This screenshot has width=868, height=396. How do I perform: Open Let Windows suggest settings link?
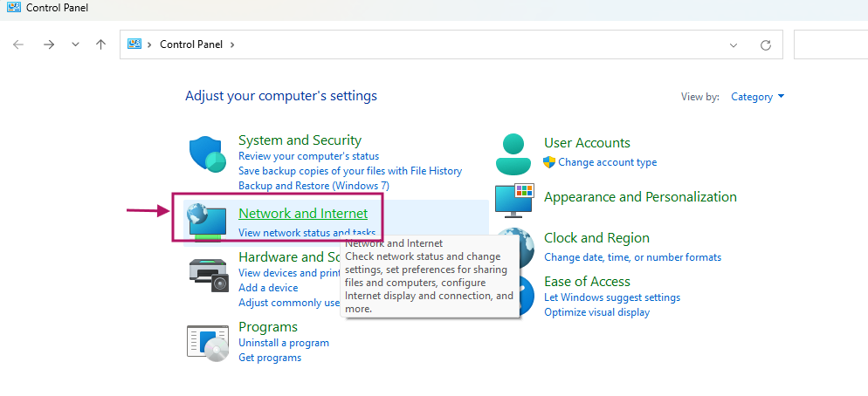coord(611,297)
